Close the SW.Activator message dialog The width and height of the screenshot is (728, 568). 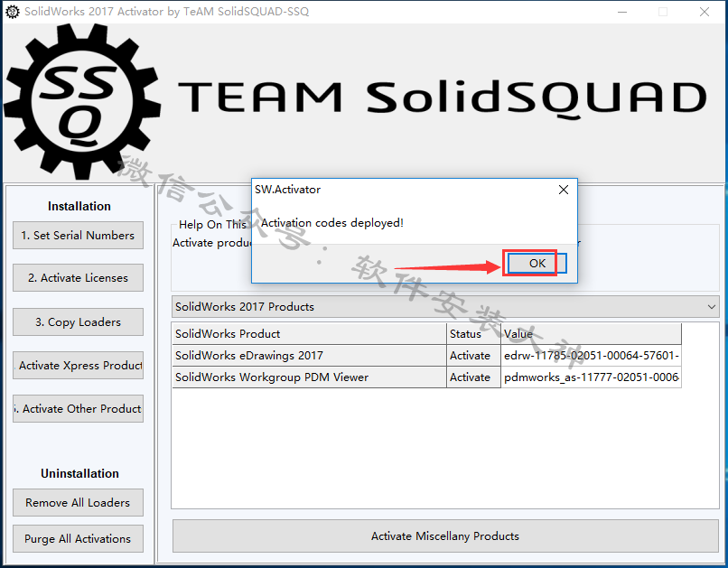coord(564,190)
